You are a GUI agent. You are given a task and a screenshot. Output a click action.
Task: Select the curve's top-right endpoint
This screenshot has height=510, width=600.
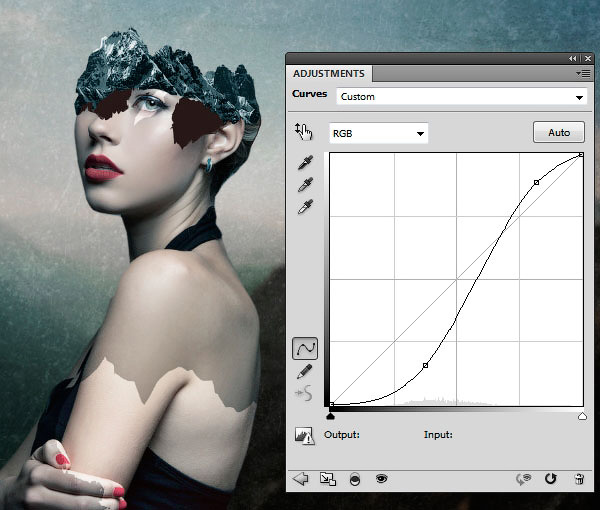tap(581, 155)
